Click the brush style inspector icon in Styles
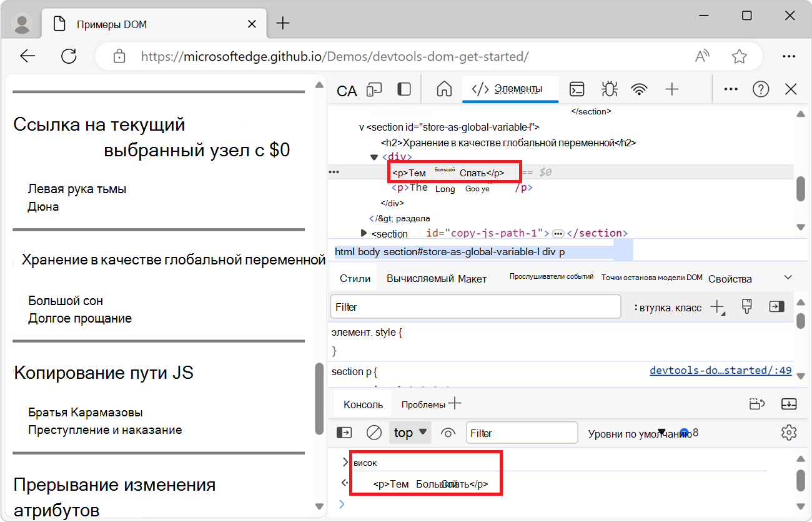 tap(746, 306)
